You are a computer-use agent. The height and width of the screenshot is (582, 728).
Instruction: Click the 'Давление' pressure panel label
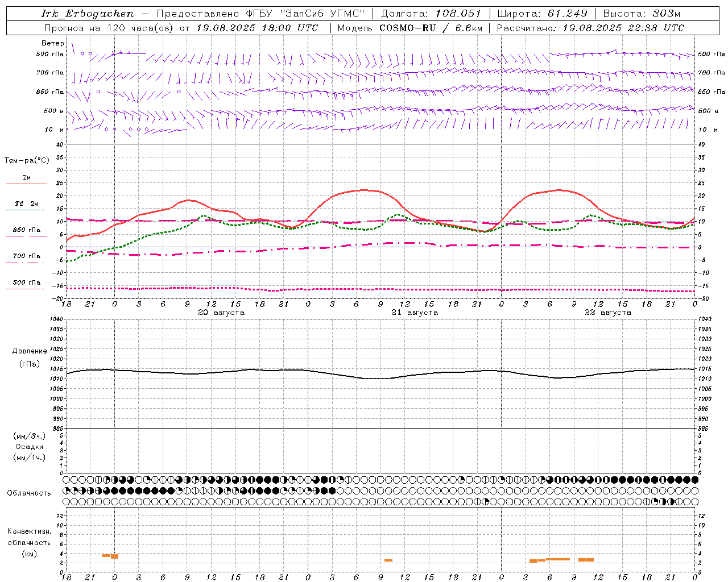point(30,351)
